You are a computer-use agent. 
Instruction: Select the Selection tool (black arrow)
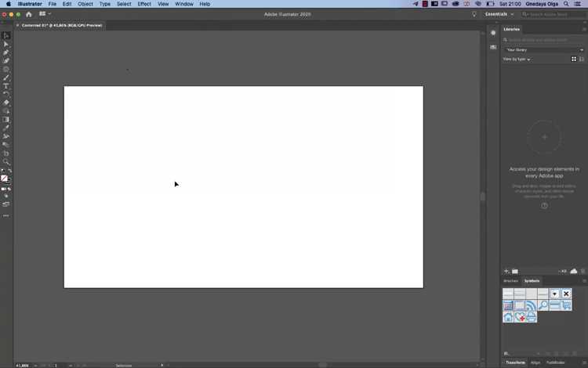point(6,35)
